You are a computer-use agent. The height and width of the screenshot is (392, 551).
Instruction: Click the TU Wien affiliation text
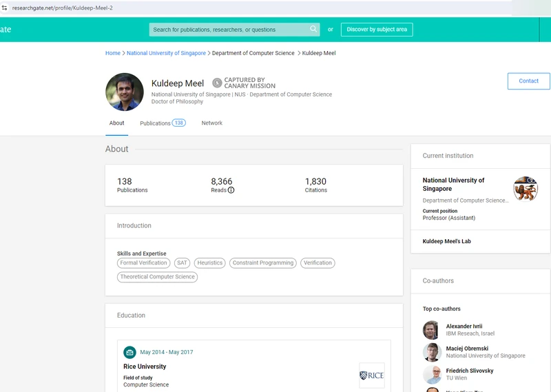[x=457, y=378]
